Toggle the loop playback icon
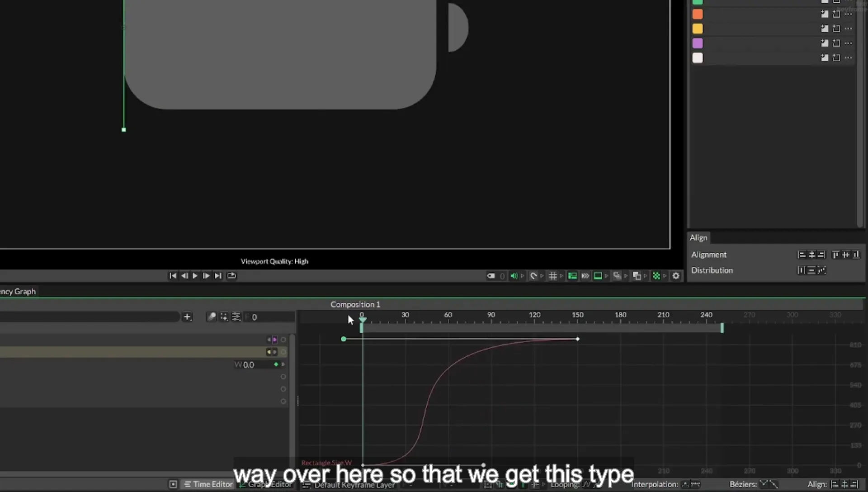 [x=231, y=276]
